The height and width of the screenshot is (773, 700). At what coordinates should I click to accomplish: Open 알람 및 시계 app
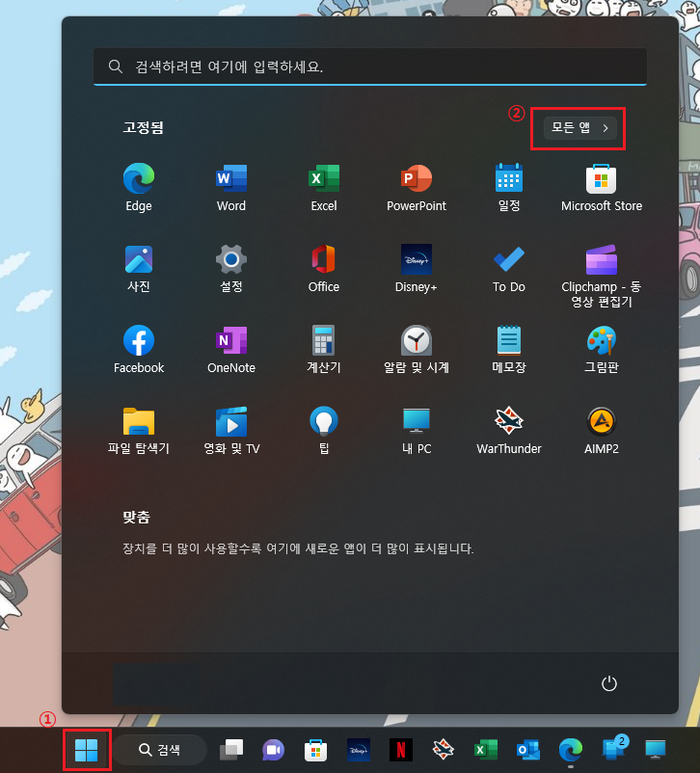[x=417, y=350]
